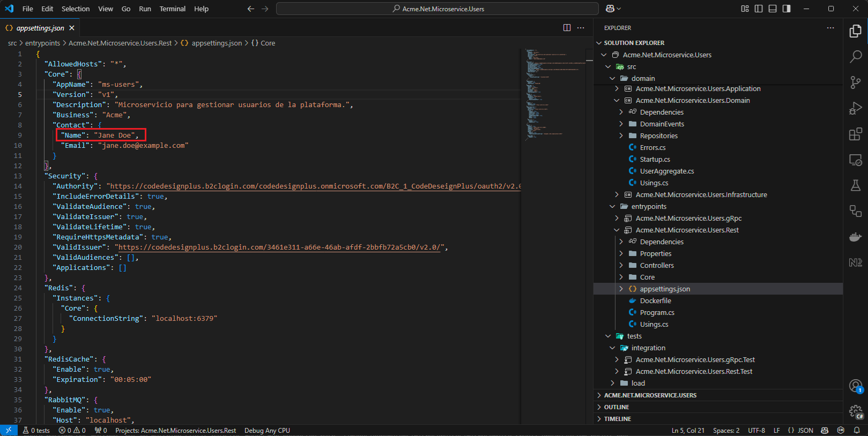Click Ln 5, Col 21 in status bar

pyautogui.click(x=688, y=430)
